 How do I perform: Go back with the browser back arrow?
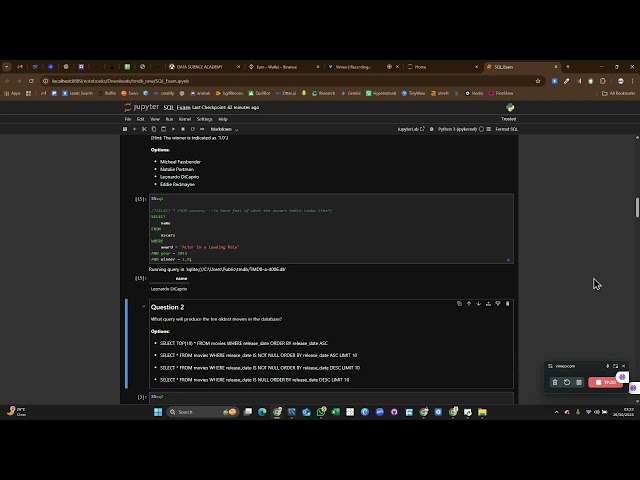tap(7, 81)
